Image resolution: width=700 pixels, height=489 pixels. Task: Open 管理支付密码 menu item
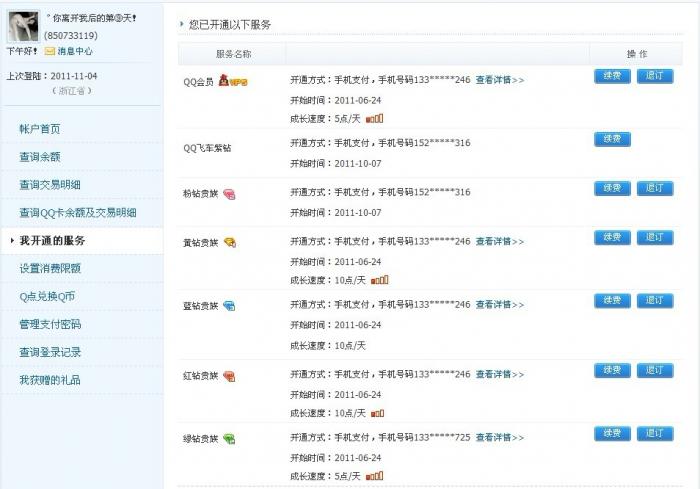pyautogui.click(x=50, y=324)
